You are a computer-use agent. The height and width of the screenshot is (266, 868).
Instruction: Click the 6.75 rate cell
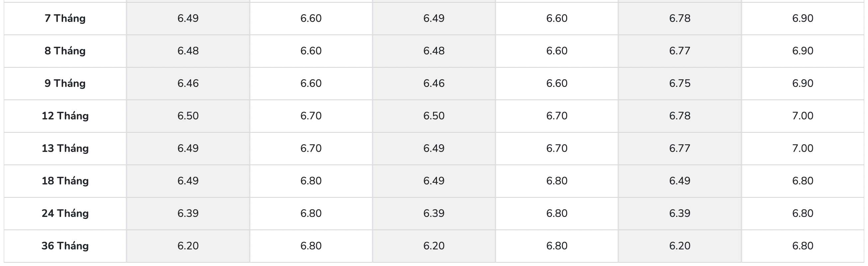click(x=680, y=83)
